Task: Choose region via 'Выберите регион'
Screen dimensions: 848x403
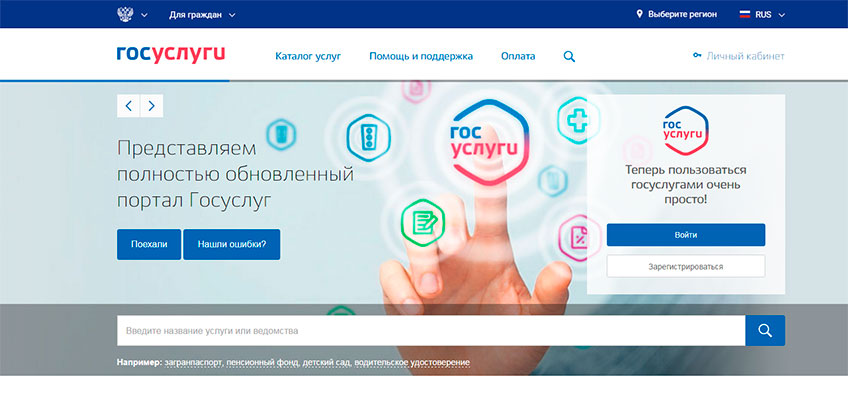Action: point(683,15)
